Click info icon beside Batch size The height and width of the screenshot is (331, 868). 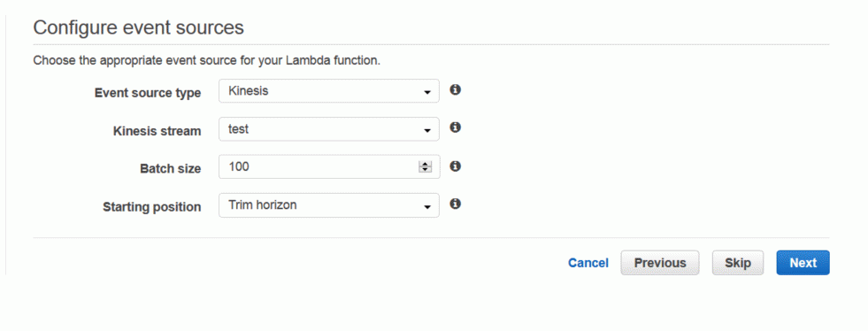click(x=455, y=166)
